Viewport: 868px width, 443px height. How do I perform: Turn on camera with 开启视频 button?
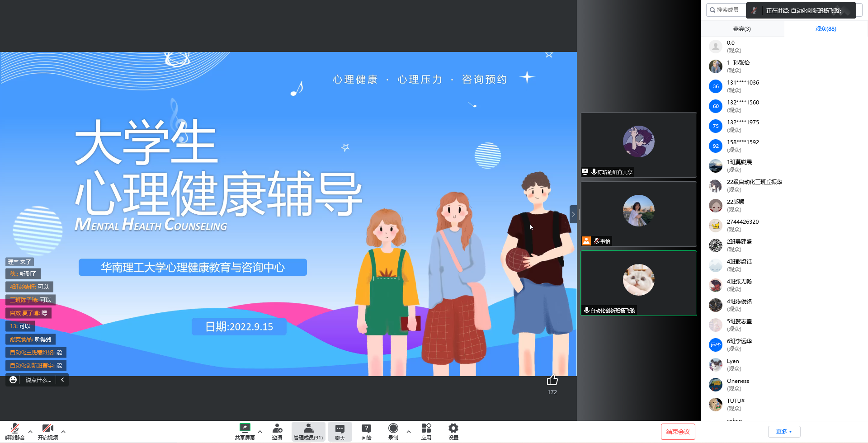click(x=48, y=431)
